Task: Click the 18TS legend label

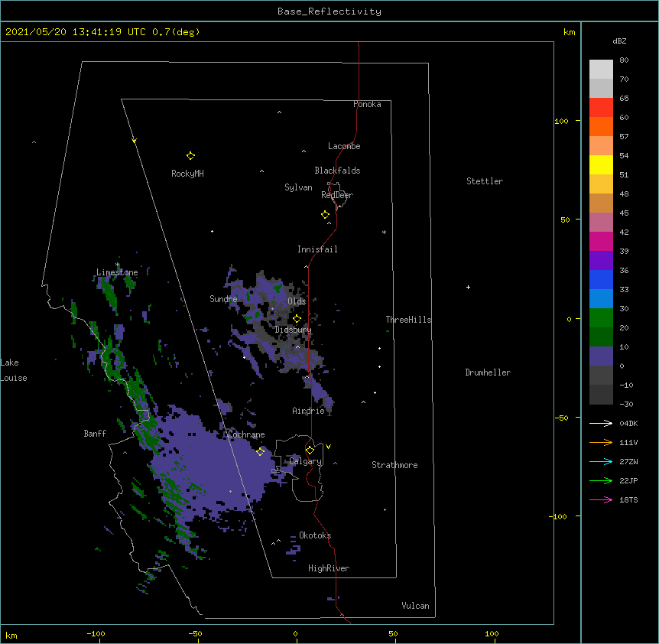Action: coord(628,499)
